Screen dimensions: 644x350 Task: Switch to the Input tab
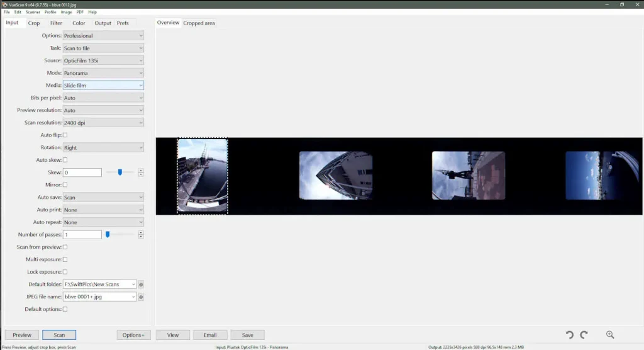click(12, 23)
